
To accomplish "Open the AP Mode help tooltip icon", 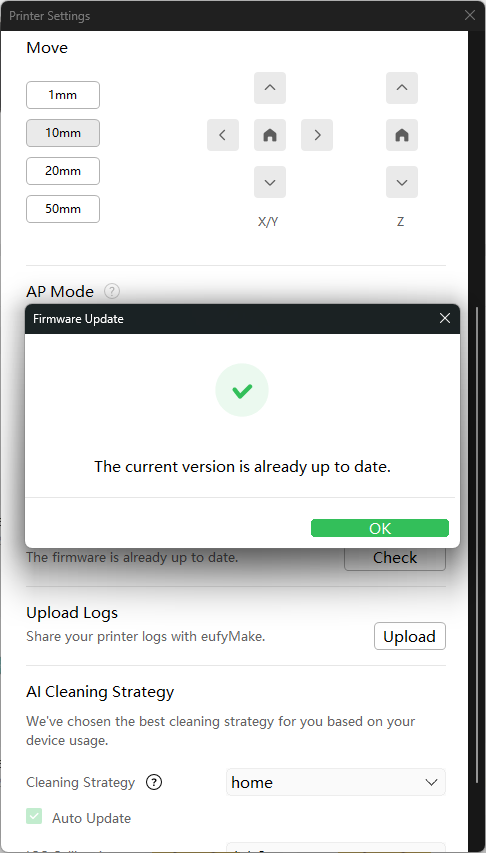I will pos(112,292).
